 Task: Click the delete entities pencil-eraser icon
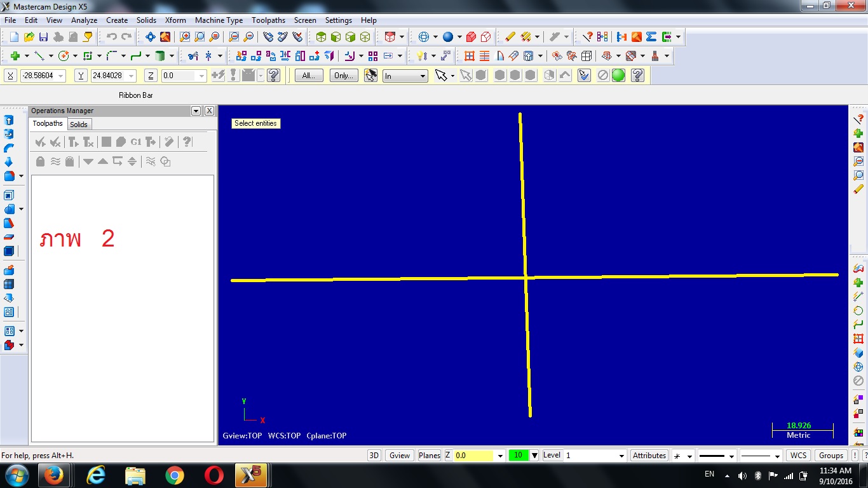(510, 37)
